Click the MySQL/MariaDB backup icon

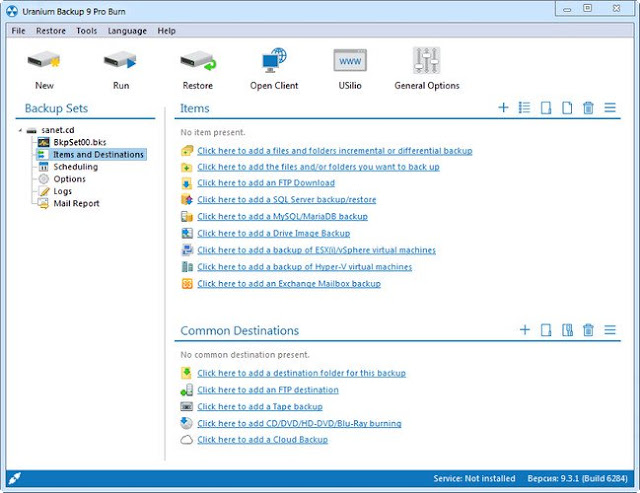click(187, 216)
